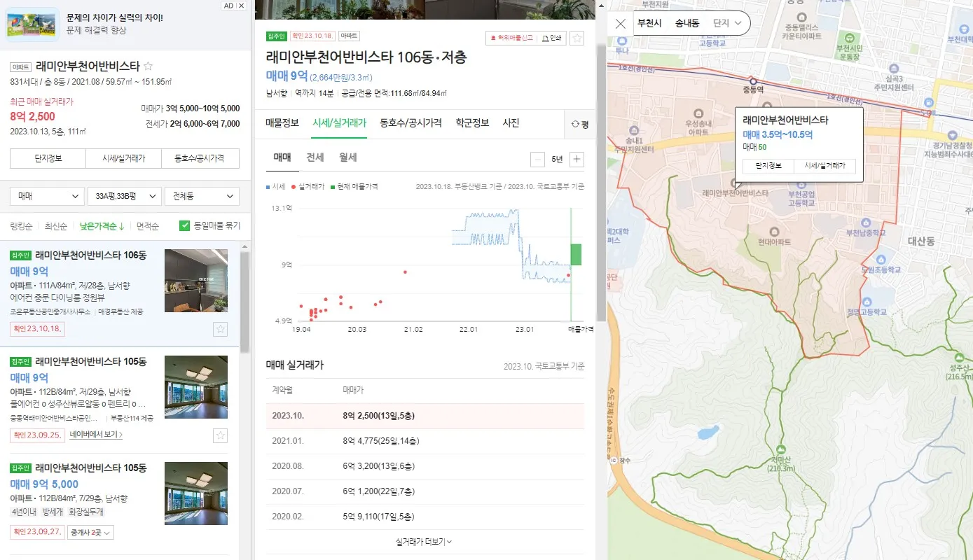Sort listings by 랭킹순
The image size is (973, 560).
(x=21, y=226)
